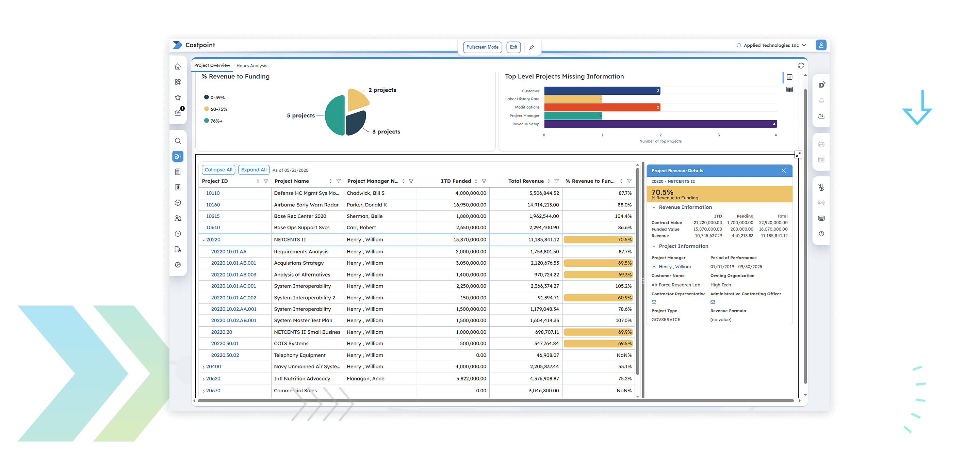Open the cube icon in sidebar
Image resolution: width=980 pixels, height=455 pixels.
tap(178, 203)
